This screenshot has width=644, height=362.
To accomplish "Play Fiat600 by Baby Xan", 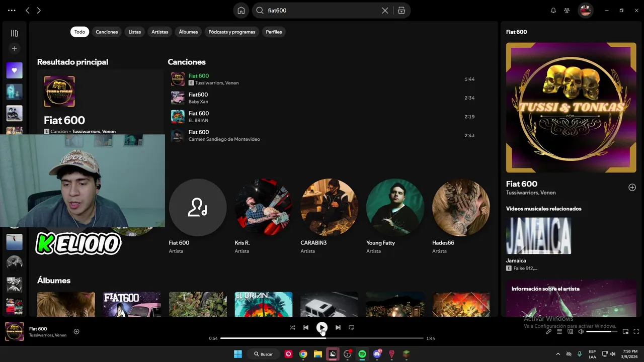I will point(323,98).
